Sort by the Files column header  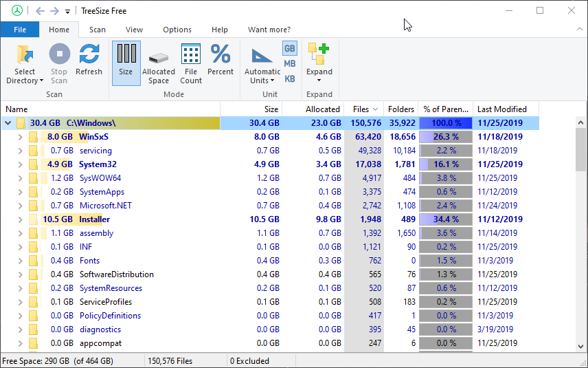tap(363, 109)
